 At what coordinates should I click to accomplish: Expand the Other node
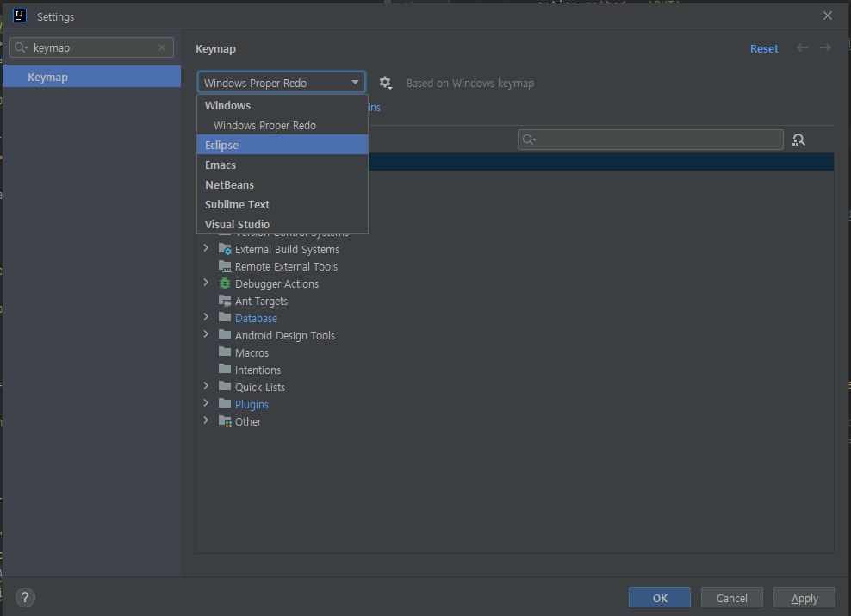(206, 420)
